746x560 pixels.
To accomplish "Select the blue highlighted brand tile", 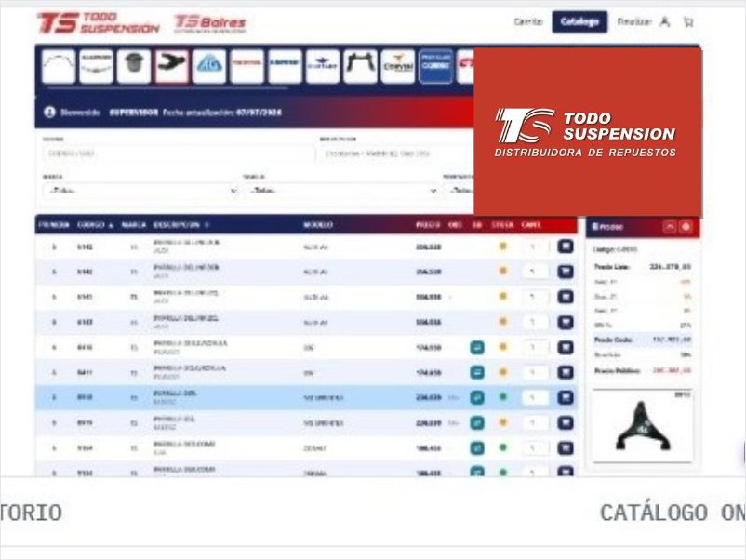I will [436, 66].
